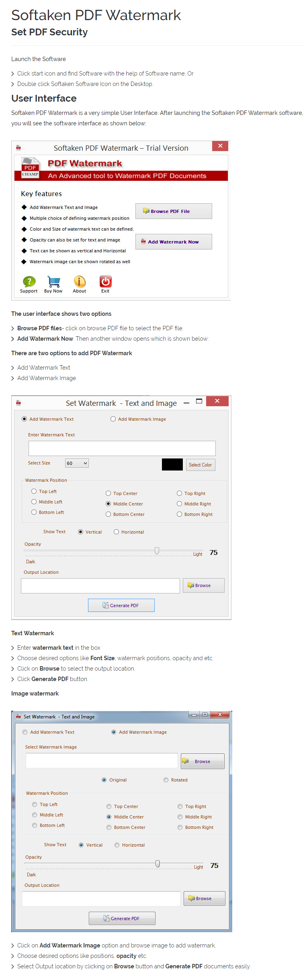Choose Top Right position in image watermark dialog
307x980 pixels.
180,806
